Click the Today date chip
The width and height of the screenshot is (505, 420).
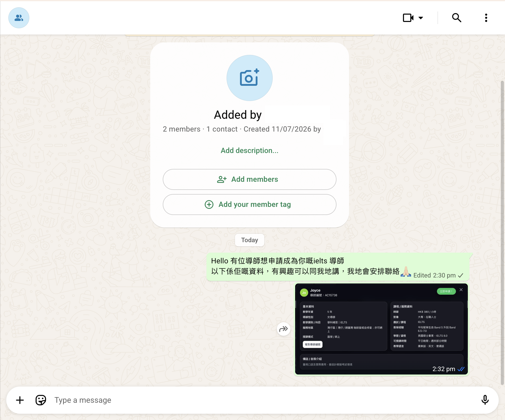[250, 240]
